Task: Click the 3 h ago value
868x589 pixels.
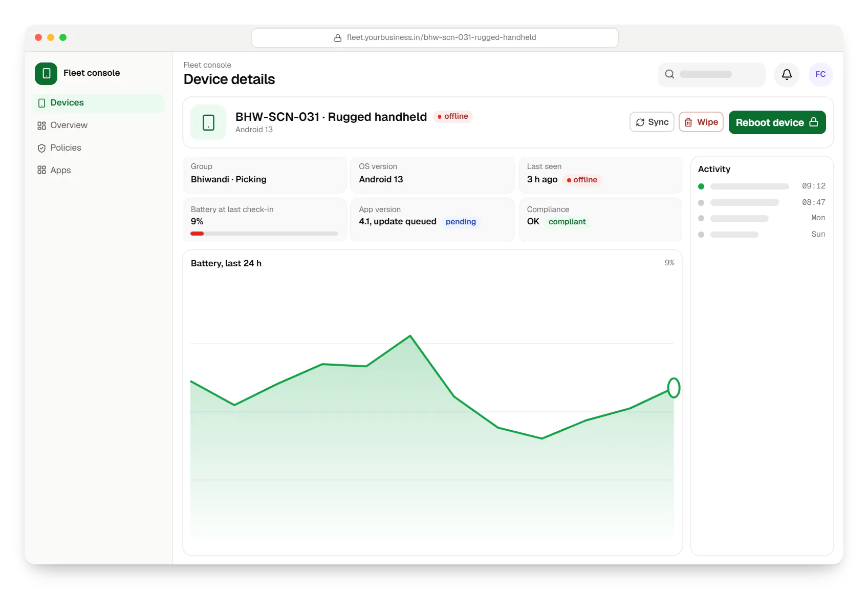Action: point(542,179)
